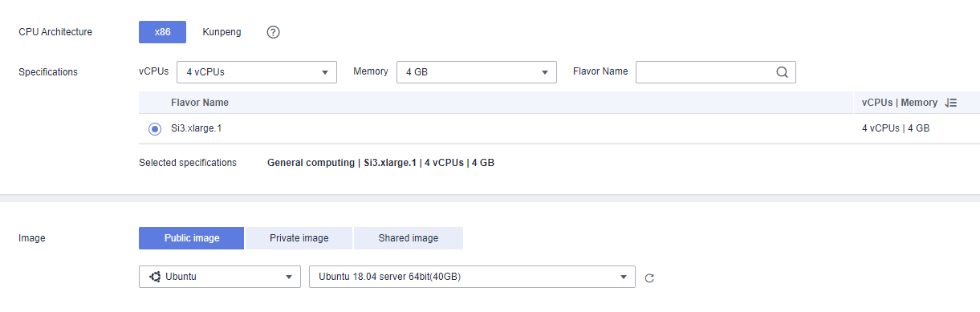Viewport: 980px width, 312px height.
Task: Switch CPU architecture to Kunpeng
Action: 222,32
